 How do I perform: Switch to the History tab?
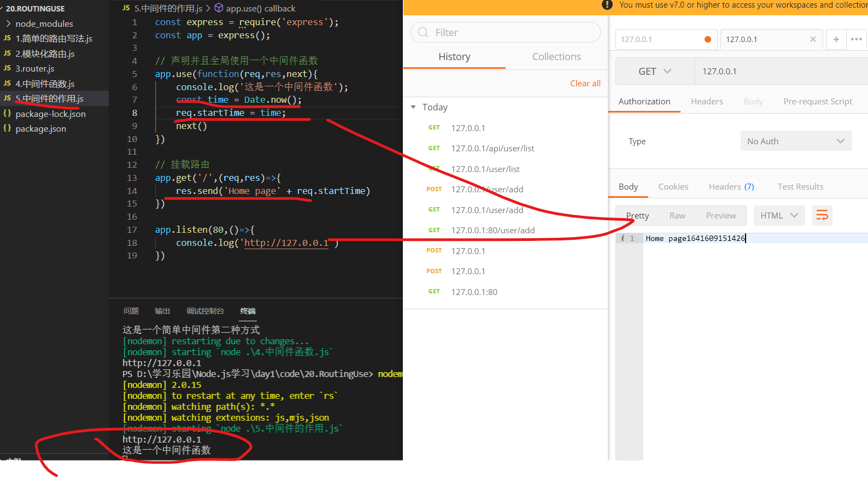[454, 57]
